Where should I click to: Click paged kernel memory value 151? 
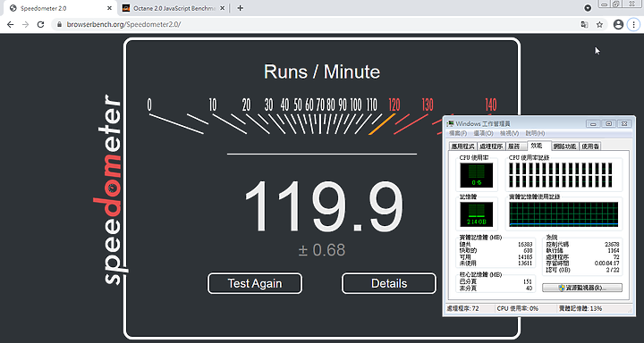pos(528,282)
